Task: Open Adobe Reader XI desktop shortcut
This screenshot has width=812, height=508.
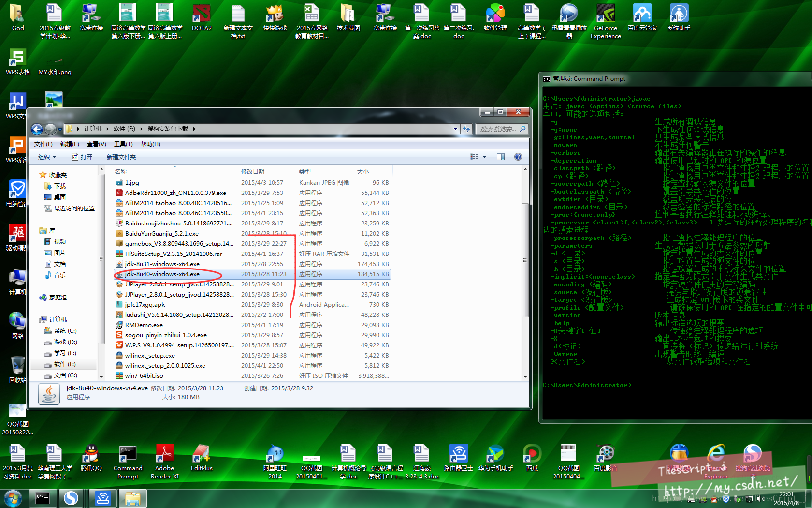Action: pos(165,462)
